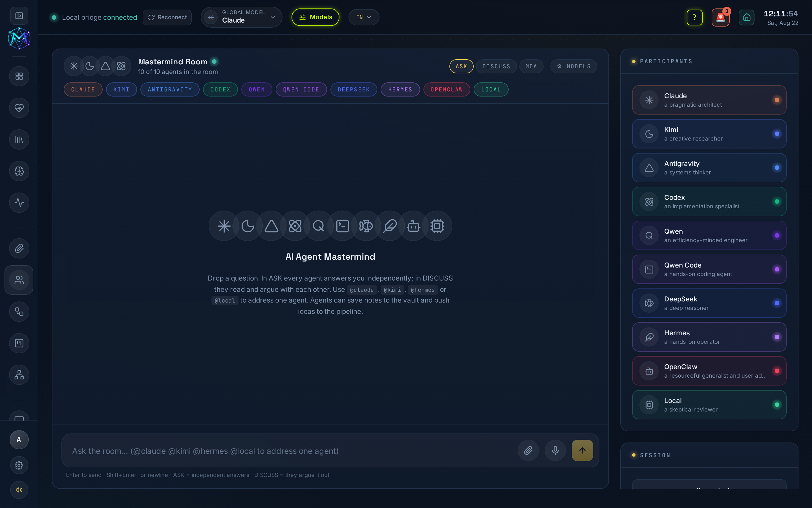Toggle the CODEX agent chip
This screenshot has width=812, height=508.
pos(220,89)
